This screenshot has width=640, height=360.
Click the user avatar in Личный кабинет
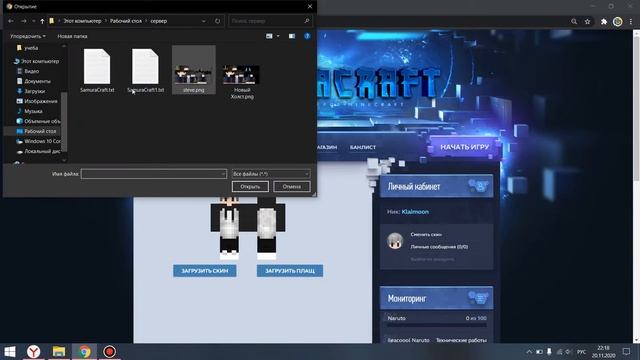click(395, 241)
